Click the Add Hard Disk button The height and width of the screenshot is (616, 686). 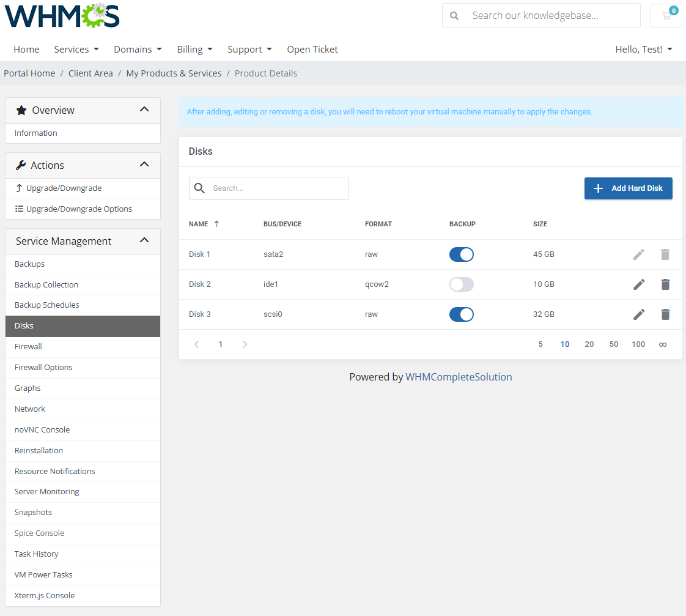pyautogui.click(x=629, y=188)
